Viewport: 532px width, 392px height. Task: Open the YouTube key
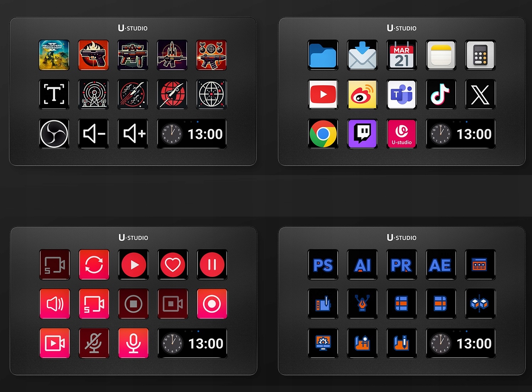point(323,94)
